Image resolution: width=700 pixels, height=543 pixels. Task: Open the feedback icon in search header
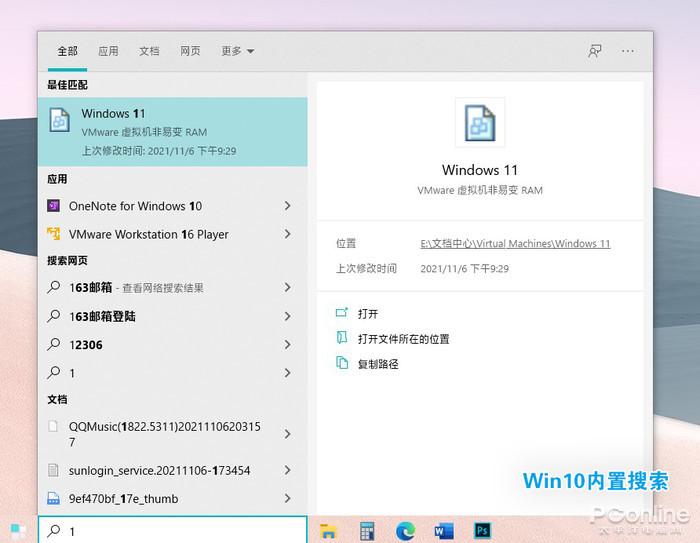pyautogui.click(x=595, y=51)
